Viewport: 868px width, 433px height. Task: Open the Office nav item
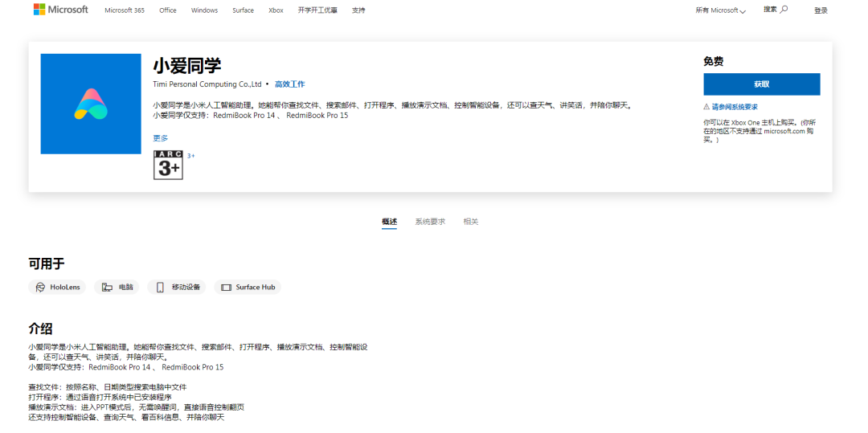coord(168,10)
